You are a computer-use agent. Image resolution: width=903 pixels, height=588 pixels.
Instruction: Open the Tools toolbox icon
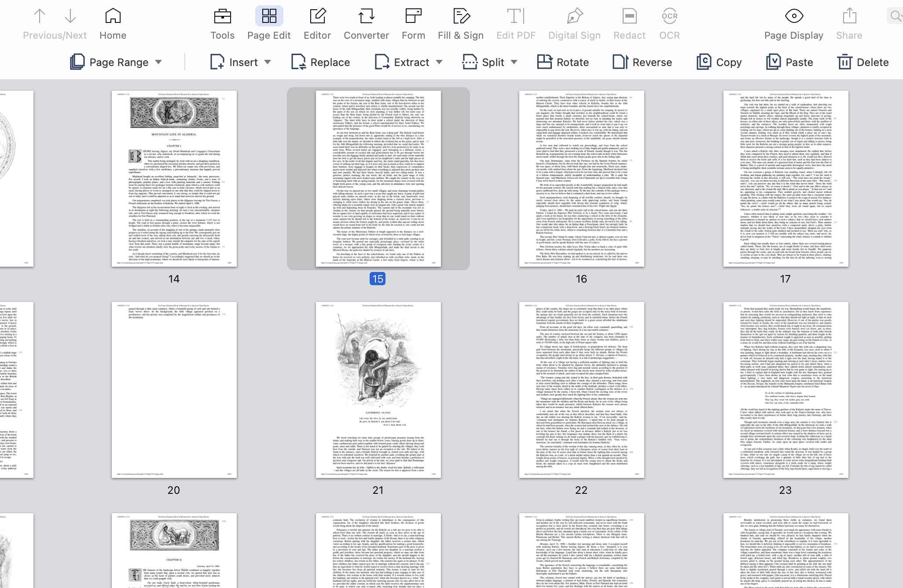tap(222, 17)
